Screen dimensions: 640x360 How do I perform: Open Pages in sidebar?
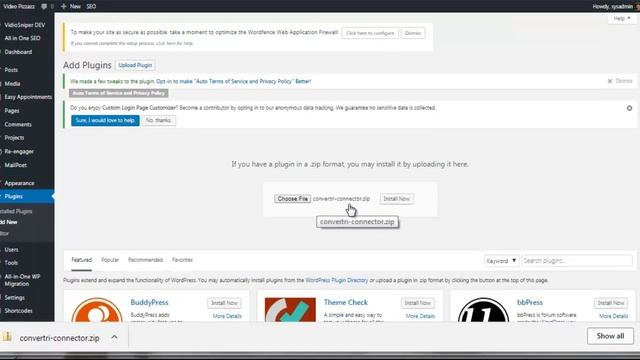(12, 111)
